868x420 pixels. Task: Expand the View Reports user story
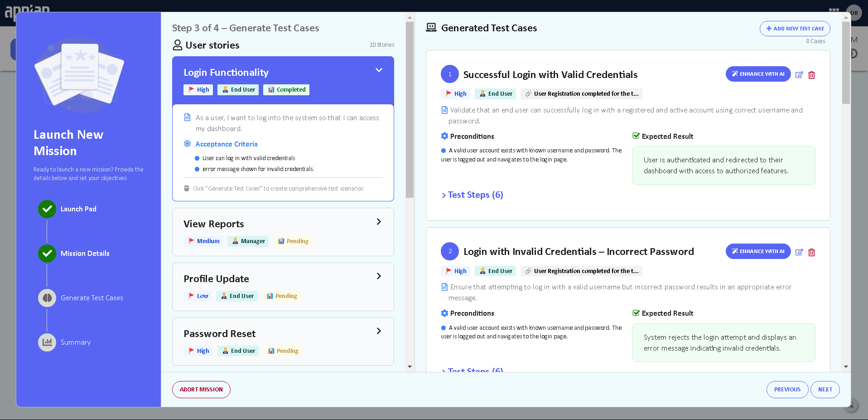pyautogui.click(x=379, y=222)
